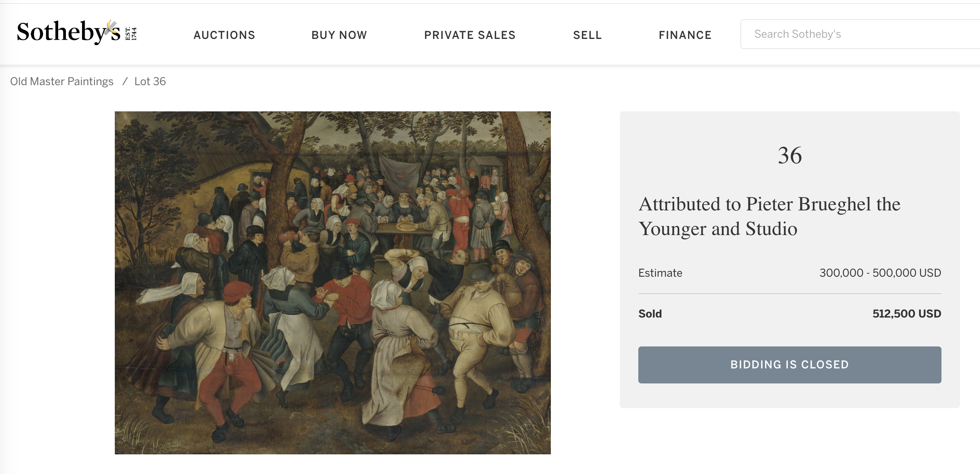Click the EST. 1744 mark beside logo

pos(131,34)
